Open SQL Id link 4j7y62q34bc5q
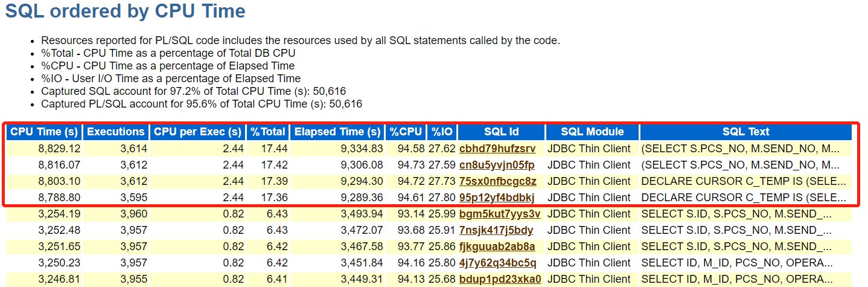This screenshot has height=287, width=868. (x=497, y=263)
